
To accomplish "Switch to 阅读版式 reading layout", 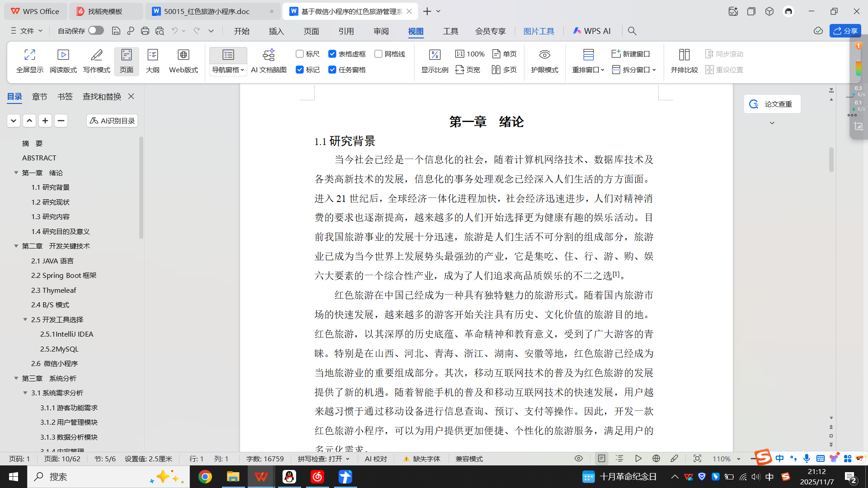I will coord(63,55).
